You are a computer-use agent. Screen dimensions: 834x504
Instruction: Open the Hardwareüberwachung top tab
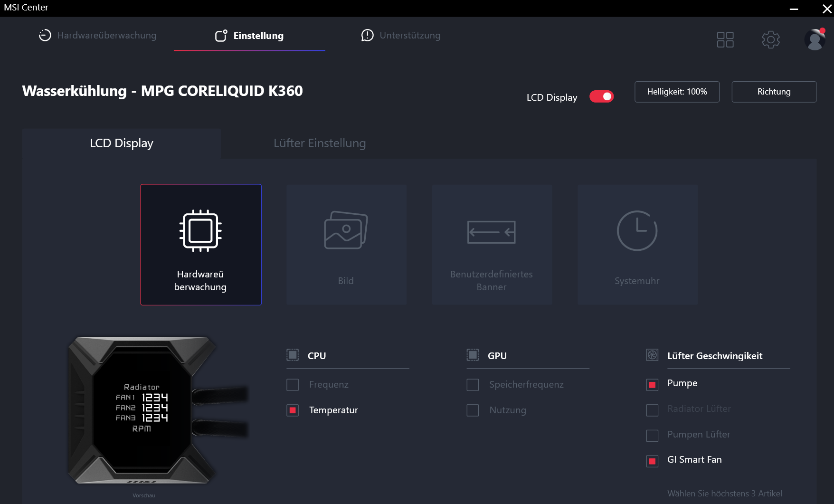(97, 36)
